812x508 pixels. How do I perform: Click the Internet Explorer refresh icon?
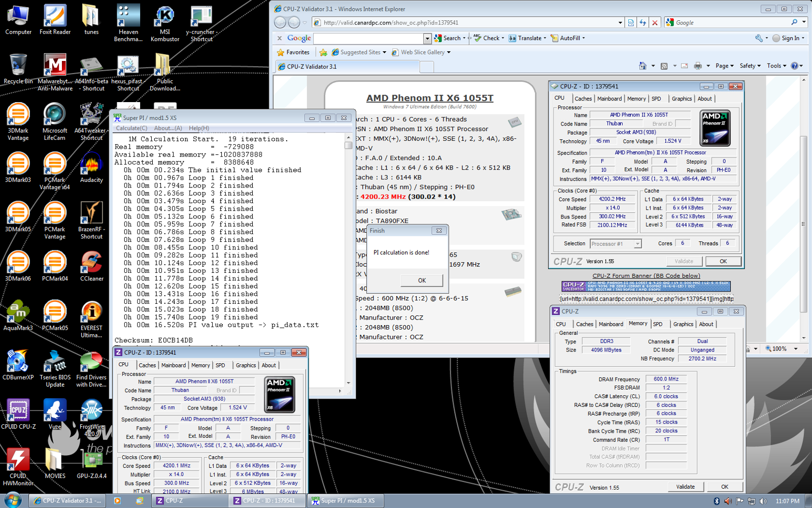tap(642, 22)
